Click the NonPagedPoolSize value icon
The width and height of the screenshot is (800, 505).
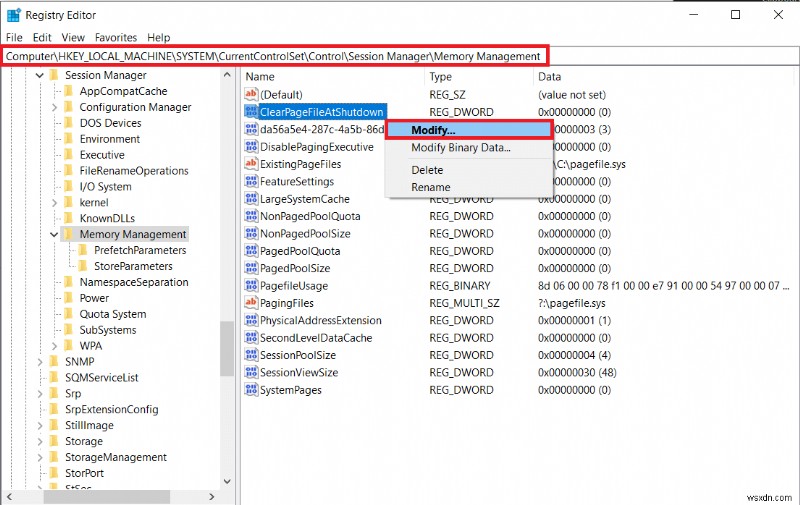tap(251, 234)
